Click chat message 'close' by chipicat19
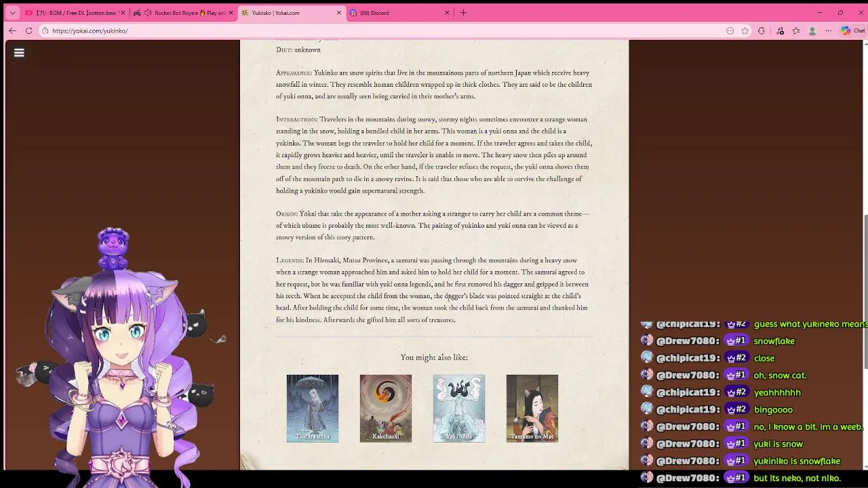The image size is (868, 488). click(x=764, y=358)
